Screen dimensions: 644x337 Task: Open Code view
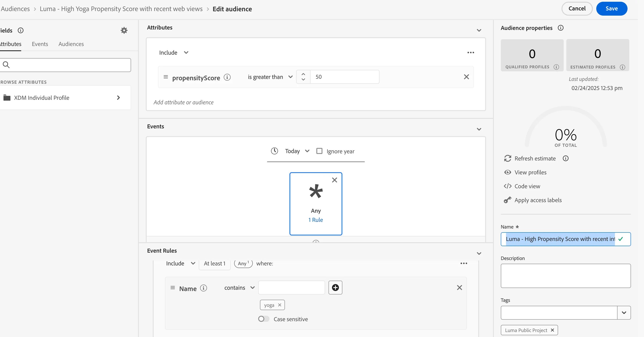(522, 186)
